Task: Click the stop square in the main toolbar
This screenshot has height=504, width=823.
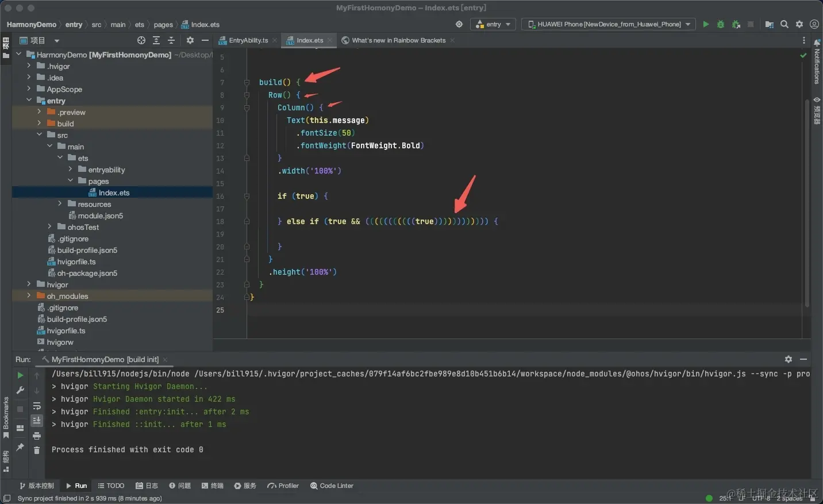Action: 751,24
